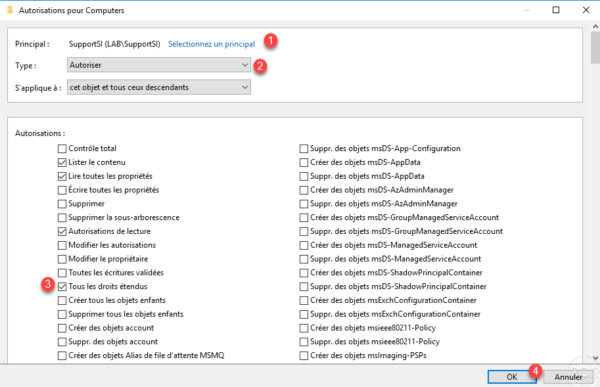
Task: Check Suppr. des objets msDS-AppData
Action: pyautogui.click(x=304, y=176)
